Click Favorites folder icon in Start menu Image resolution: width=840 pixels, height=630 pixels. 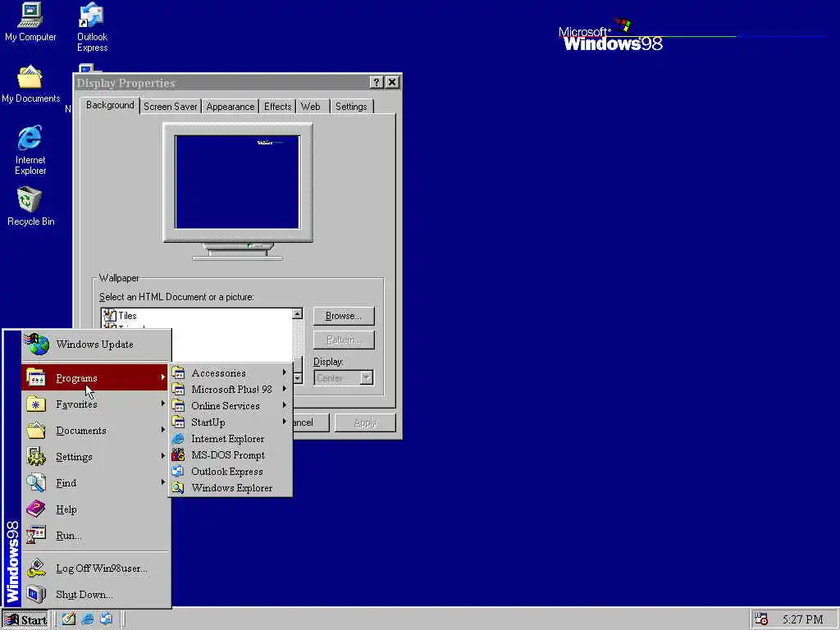(x=36, y=404)
